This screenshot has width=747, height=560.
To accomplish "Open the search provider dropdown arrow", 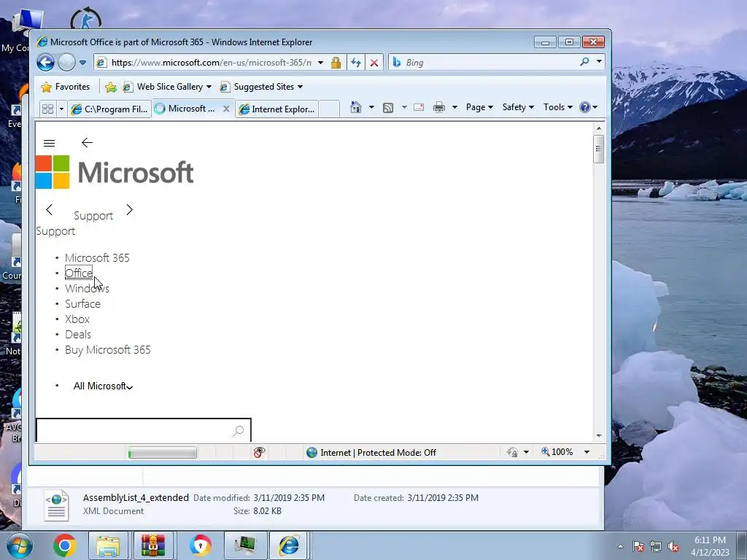I will pyautogui.click(x=599, y=61).
